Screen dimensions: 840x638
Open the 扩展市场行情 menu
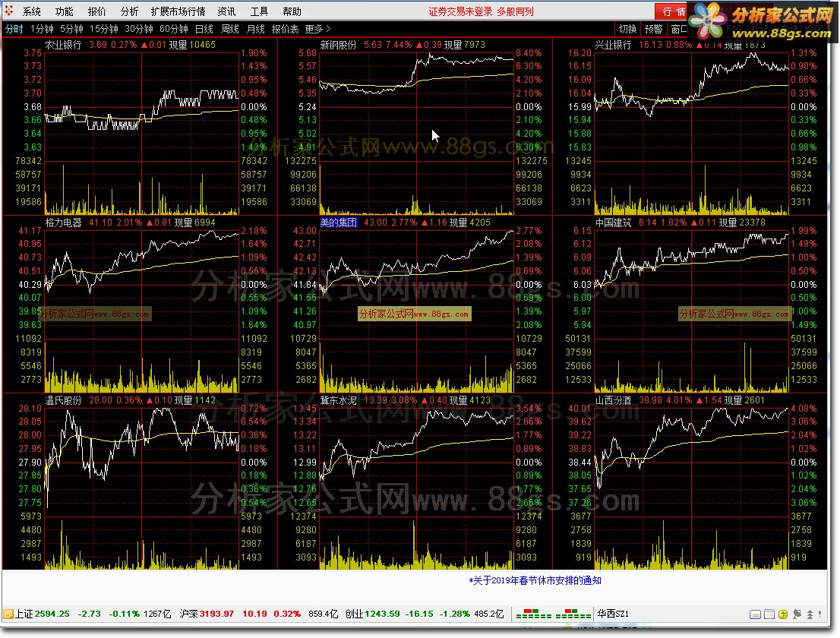(178, 11)
